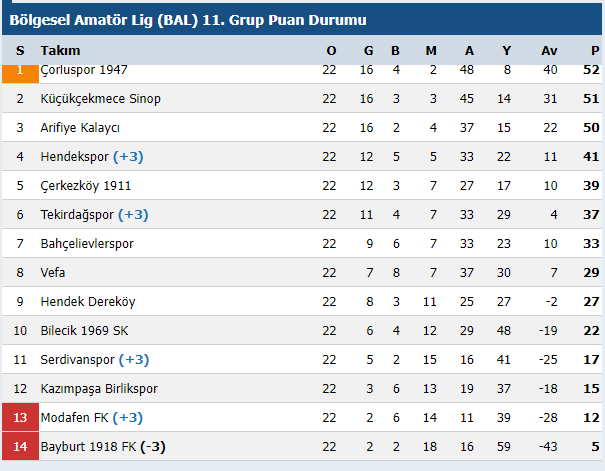
Task: Open the Çorluspor 1947 team link
Action: tap(83, 70)
